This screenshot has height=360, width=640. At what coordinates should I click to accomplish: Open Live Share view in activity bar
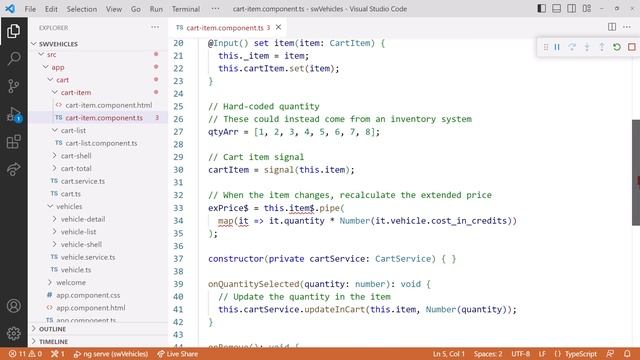pyautogui.click(x=13, y=169)
